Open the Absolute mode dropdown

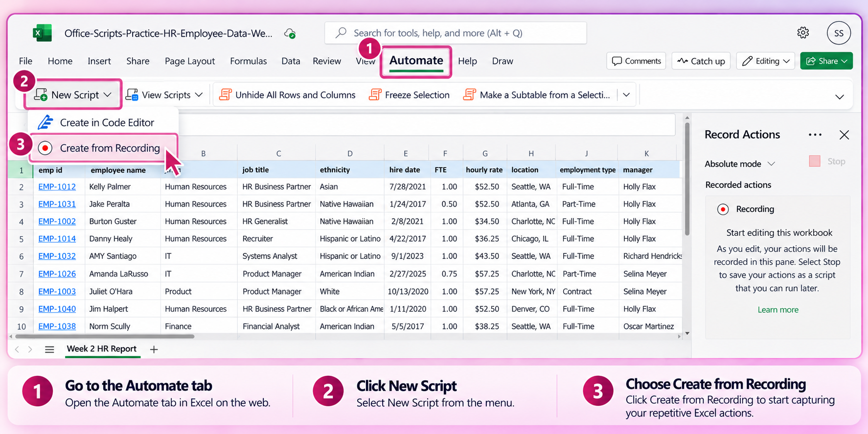pyautogui.click(x=740, y=163)
